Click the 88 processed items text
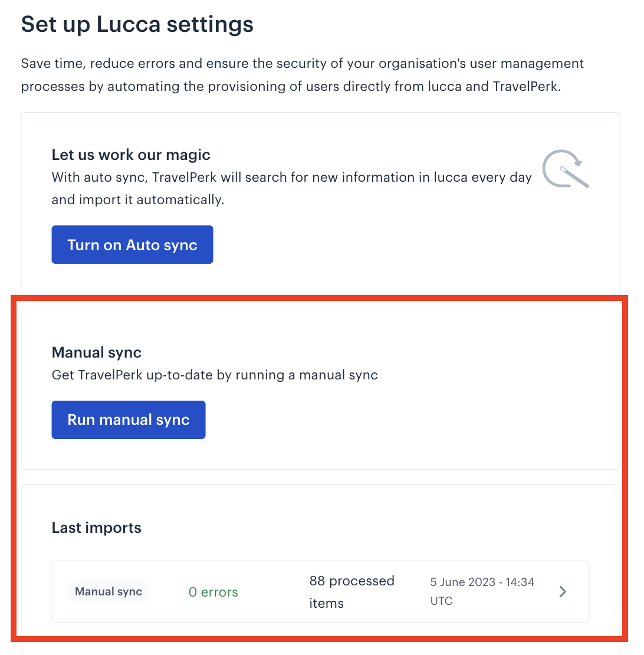The width and height of the screenshot is (644, 655). [x=352, y=592]
